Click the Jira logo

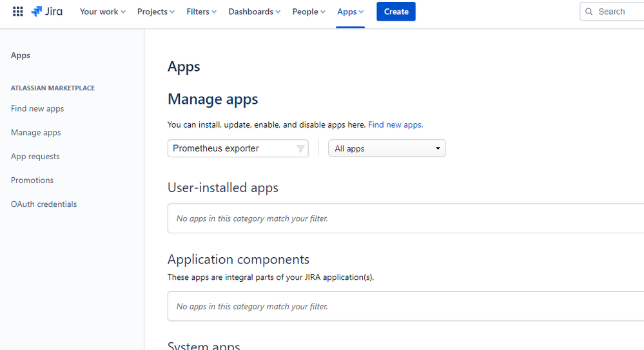tap(47, 12)
